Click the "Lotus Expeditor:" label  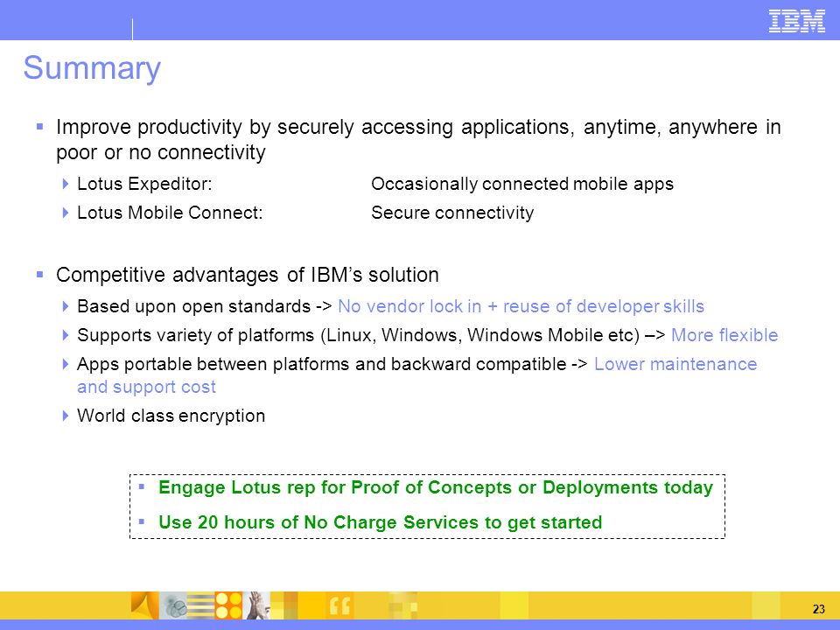144,184
